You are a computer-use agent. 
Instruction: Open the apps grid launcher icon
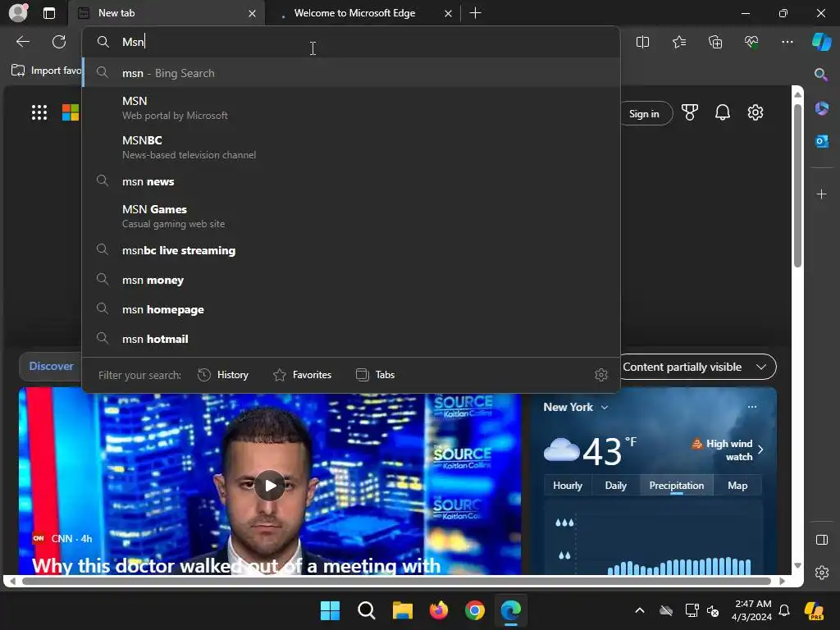39,112
